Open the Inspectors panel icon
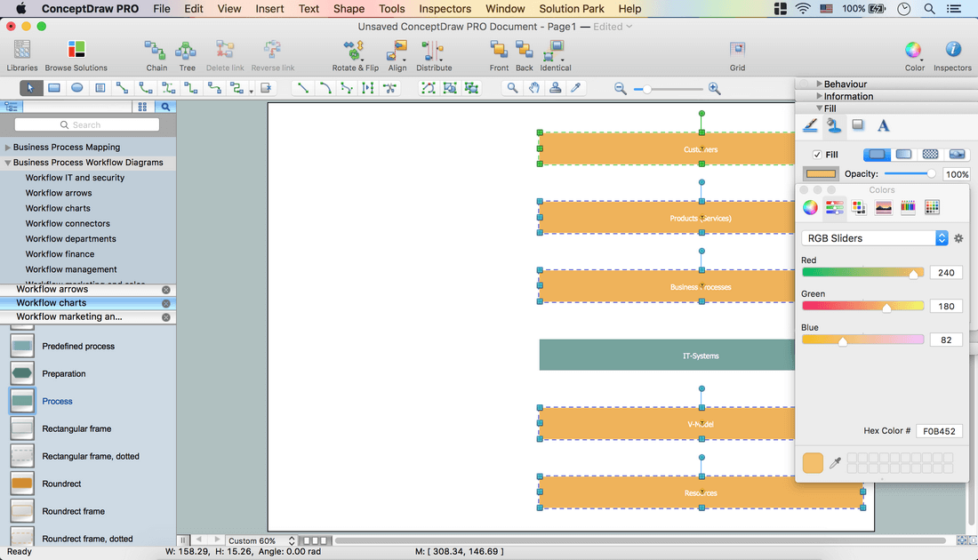This screenshot has width=978, height=560. pyautogui.click(x=952, y=51)
